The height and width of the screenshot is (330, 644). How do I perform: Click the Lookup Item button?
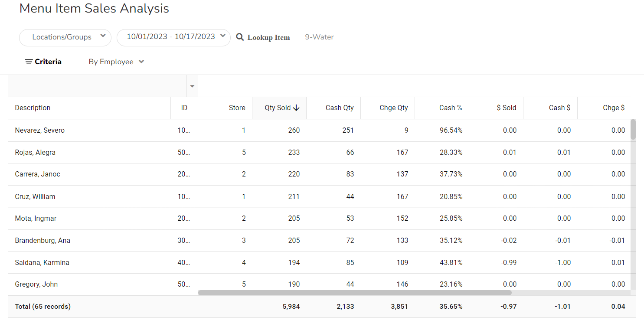268,38
